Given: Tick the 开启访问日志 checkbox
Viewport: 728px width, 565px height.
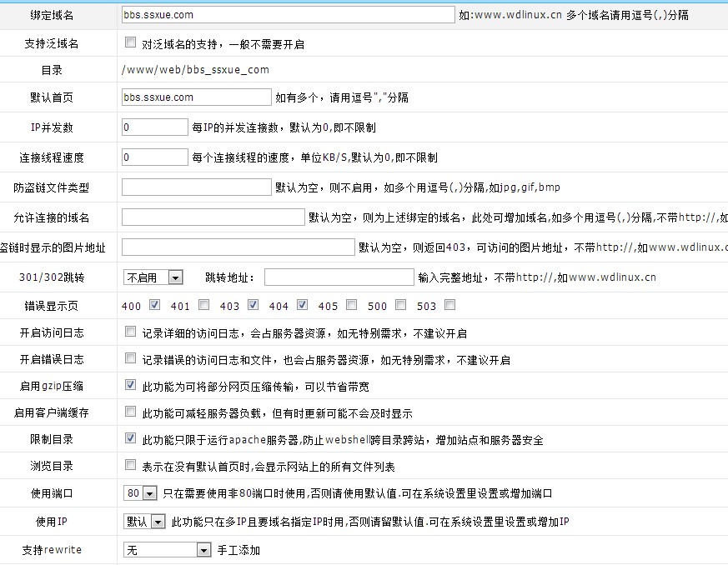Looking at the screenshot, I should click(130, 332).
